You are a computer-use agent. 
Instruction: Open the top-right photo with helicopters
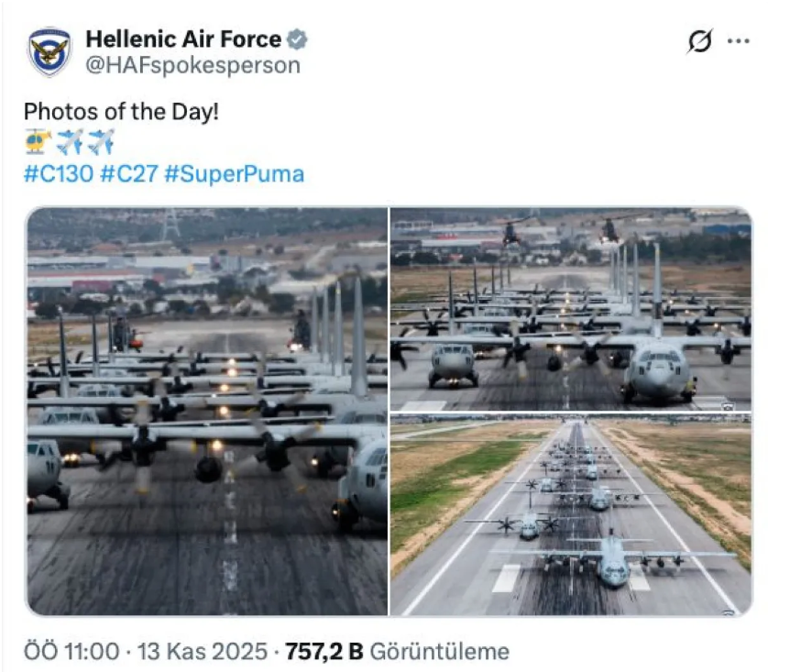(x=570, y=309)
